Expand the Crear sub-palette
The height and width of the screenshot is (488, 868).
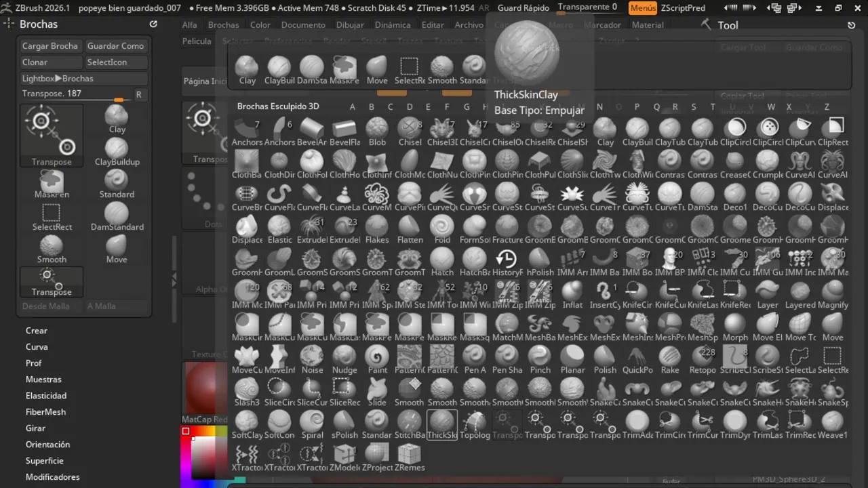[x=37, y=331]
